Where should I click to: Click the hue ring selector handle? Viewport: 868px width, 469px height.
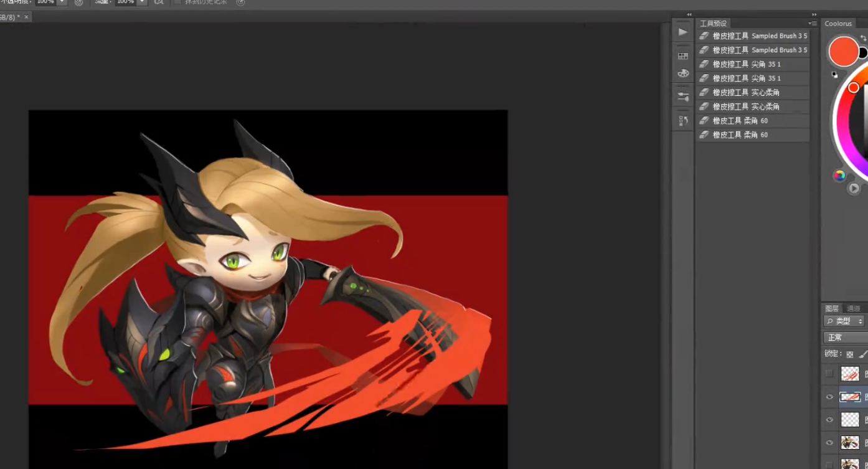(x=854, y=88)
